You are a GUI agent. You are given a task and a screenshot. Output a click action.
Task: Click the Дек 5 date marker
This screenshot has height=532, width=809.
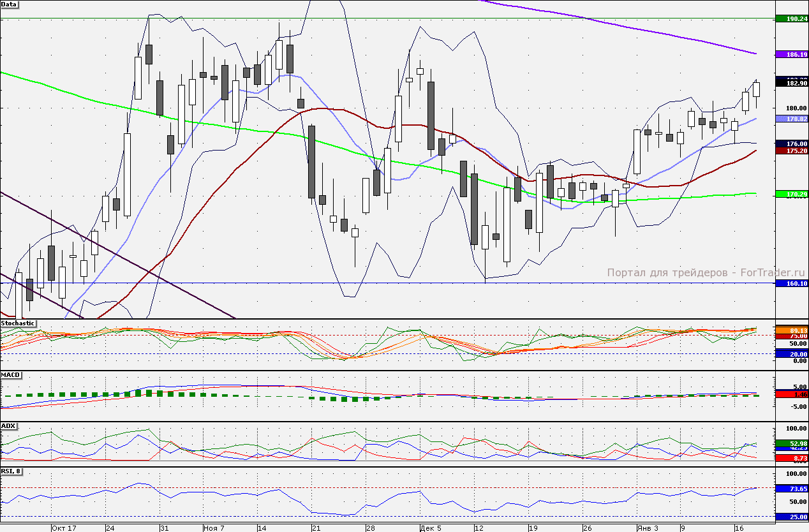click(431, 528)
